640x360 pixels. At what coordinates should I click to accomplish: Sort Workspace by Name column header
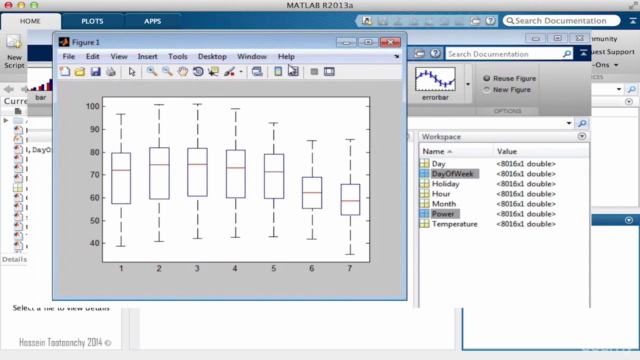pyautogui.click(x=456, y=151)
